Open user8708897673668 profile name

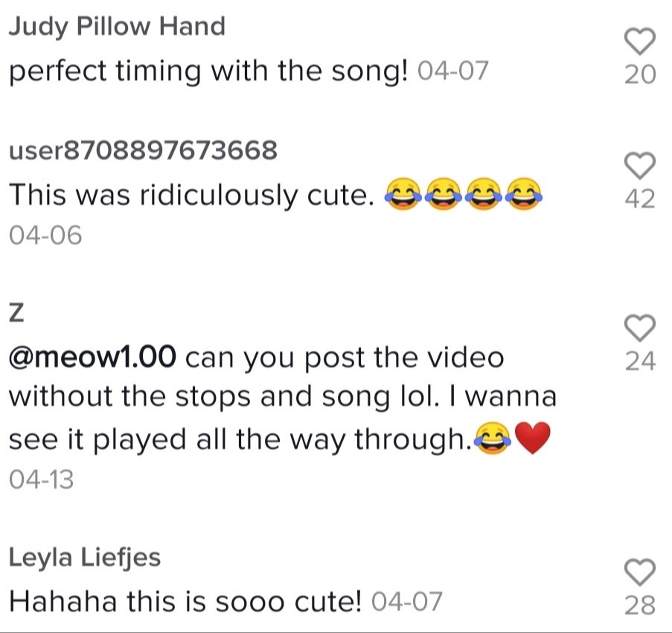pyautogui.click(x=143, y=150)
